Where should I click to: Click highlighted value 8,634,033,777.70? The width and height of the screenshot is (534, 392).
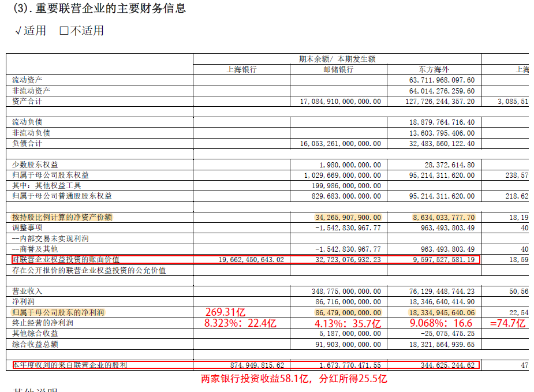pos(444,217)
